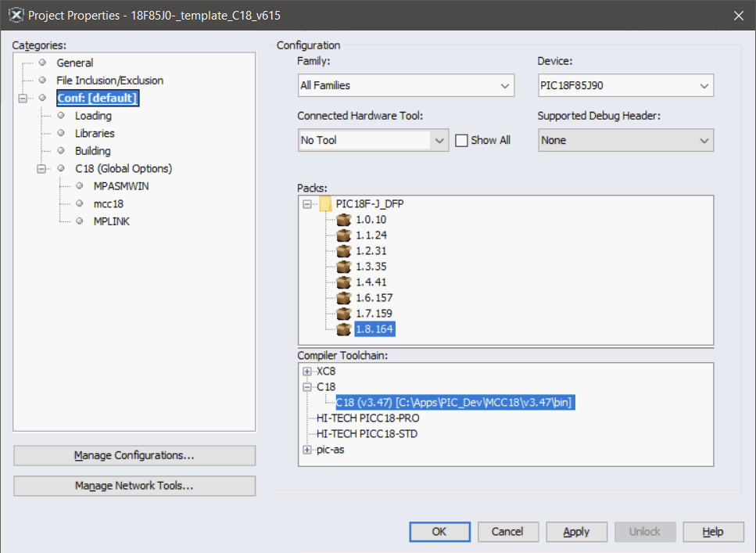Click the Apply button
Viewport: 756px width, 553px height.
tap(576, 531)
